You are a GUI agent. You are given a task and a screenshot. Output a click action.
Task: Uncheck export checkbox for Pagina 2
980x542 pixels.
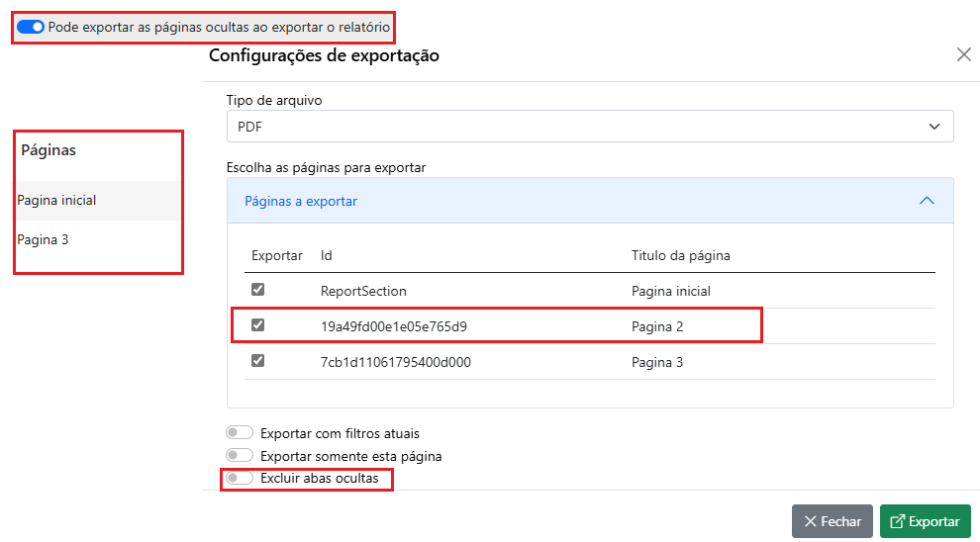tap(258, 325)
